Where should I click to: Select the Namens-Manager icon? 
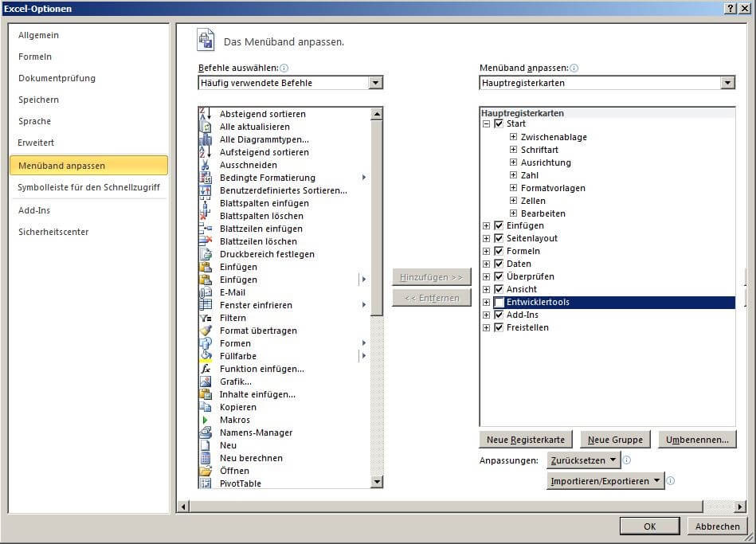click(206, 432)
